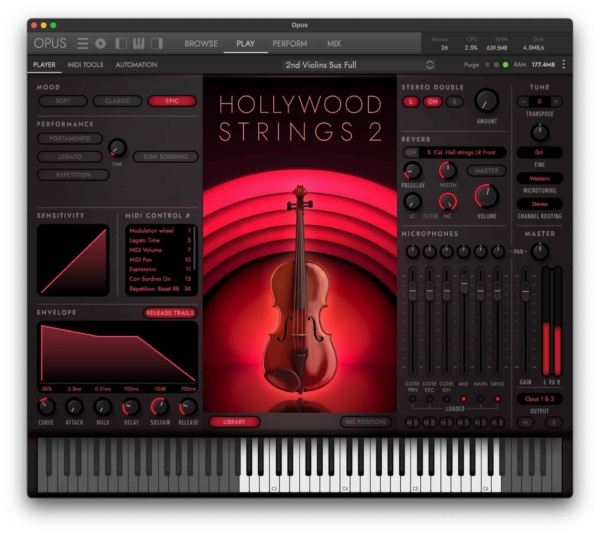
Task: Enable Repetition performance
Action: pos(73,175)
